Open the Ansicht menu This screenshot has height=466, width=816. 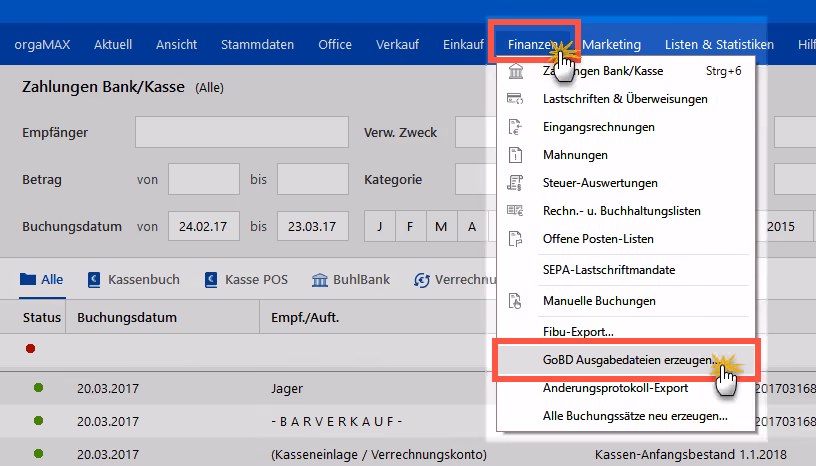click(x=176, y=45)
